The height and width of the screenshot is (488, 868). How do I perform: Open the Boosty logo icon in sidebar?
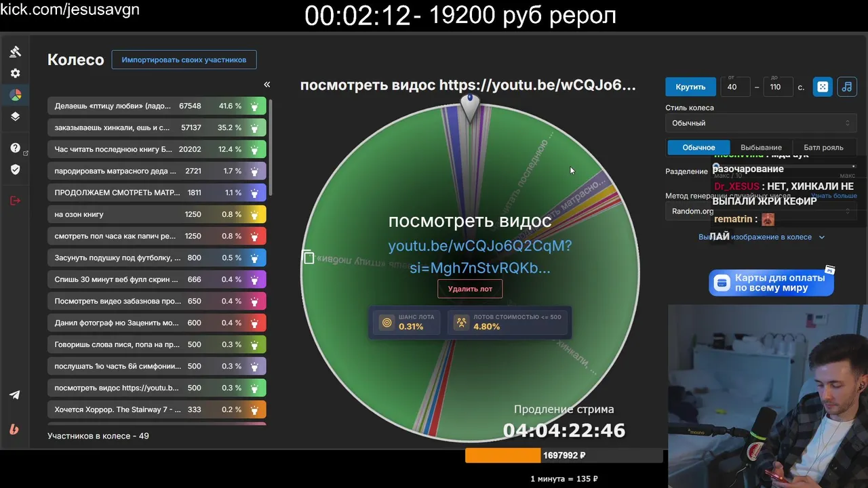[x=15, y=429]
